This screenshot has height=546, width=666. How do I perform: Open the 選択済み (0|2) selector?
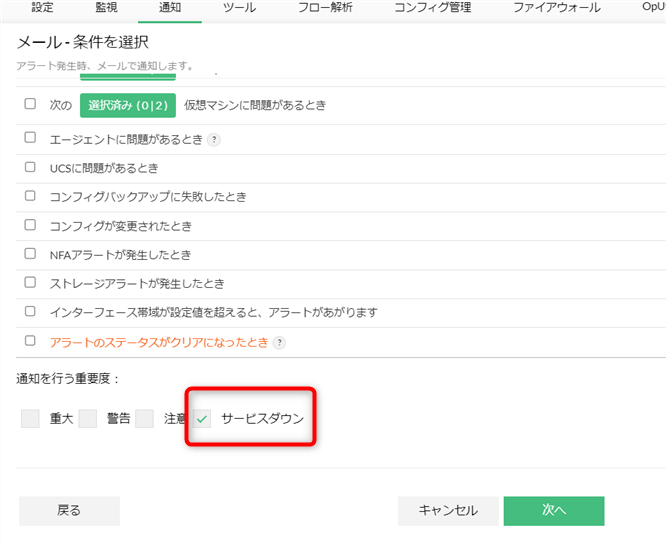click(x=128, y=105)
